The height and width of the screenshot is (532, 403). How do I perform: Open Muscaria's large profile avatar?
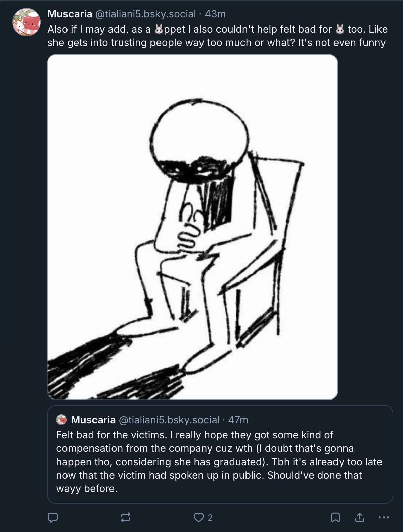[x=27, y=22]
